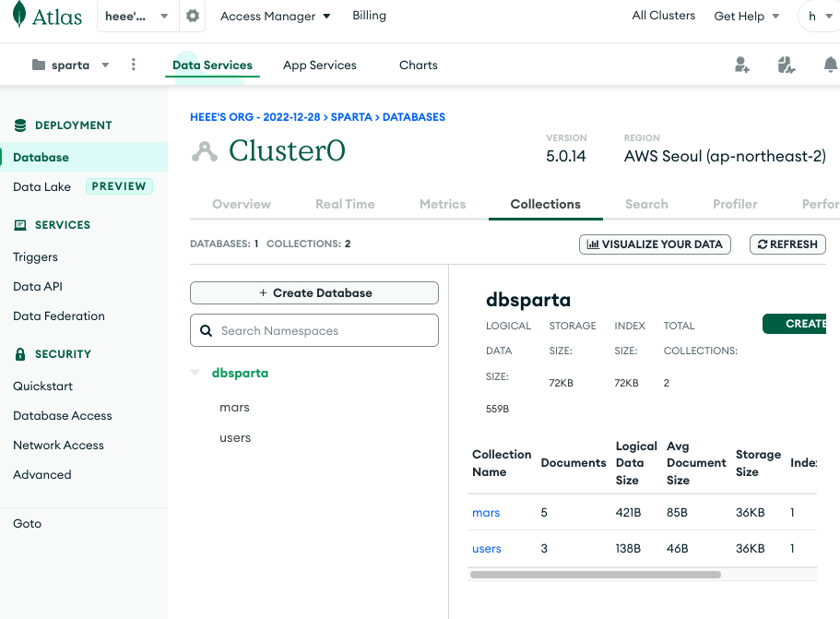Open mars collection link in table
This screenshot has width=840, height=619.
pyautogui.click(x=486, y=513)
